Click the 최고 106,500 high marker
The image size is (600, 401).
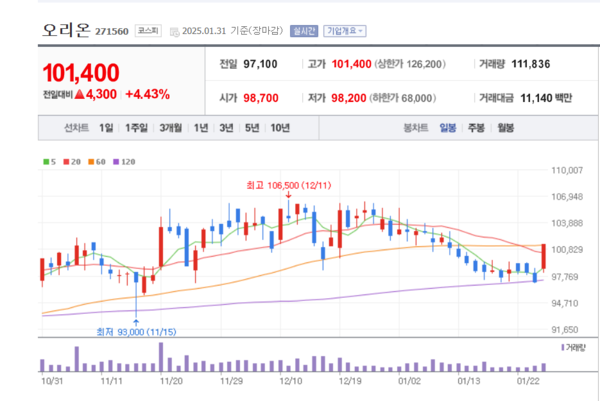(288, 185)
